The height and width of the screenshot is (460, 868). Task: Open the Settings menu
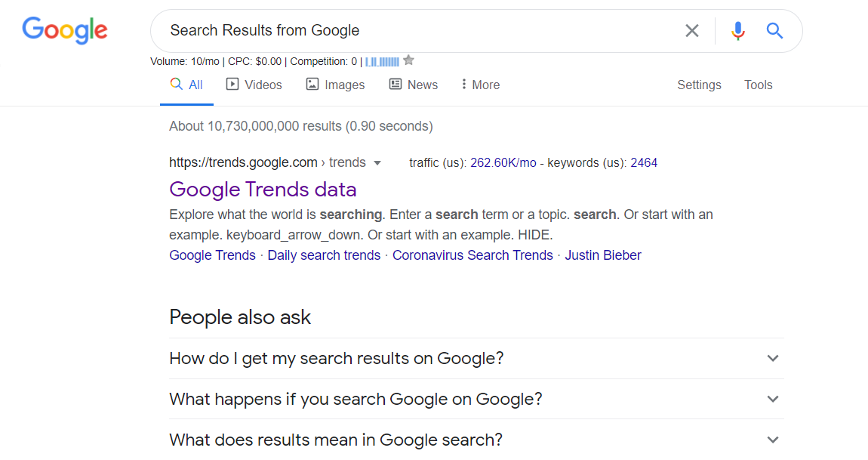[x=699, y=85]
